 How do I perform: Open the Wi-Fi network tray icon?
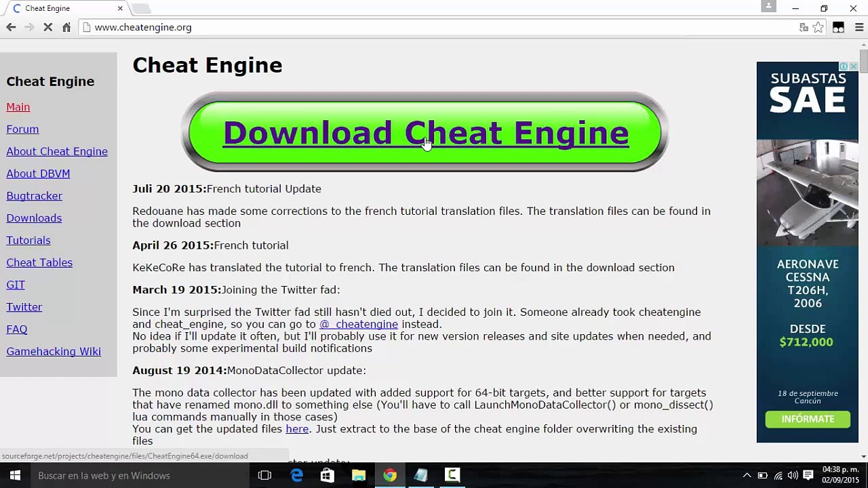(x=778, y=475)
